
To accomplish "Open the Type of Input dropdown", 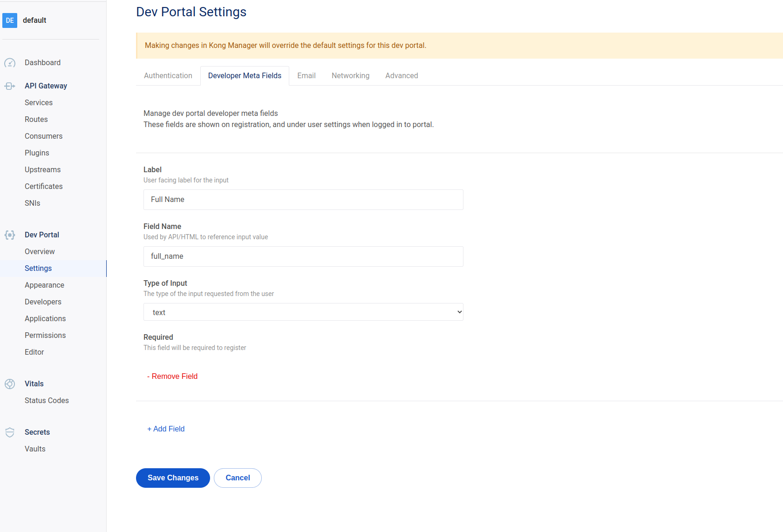I will [x=303, y=312].
